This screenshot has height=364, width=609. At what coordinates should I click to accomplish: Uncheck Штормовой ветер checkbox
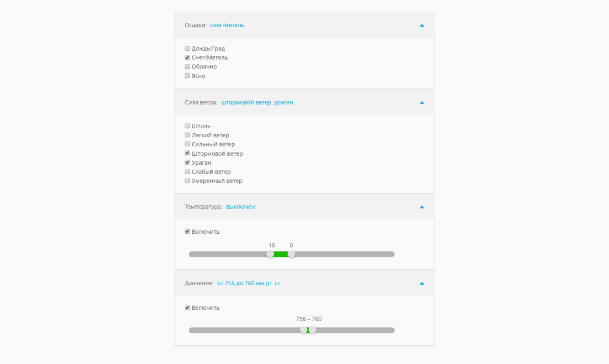tap(187, 153)
